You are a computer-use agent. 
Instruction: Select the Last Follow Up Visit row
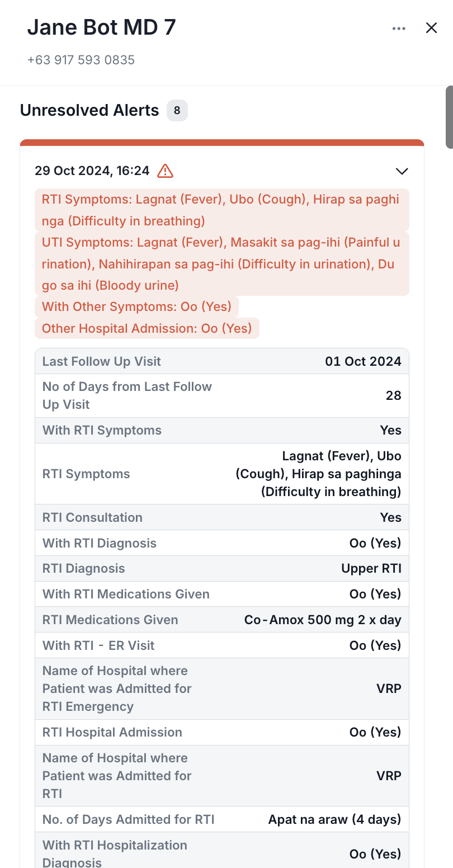[221, 361]
